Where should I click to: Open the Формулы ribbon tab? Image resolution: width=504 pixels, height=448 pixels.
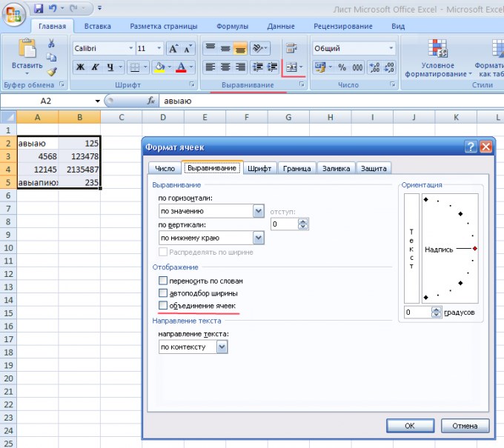(x=232, y=27)
